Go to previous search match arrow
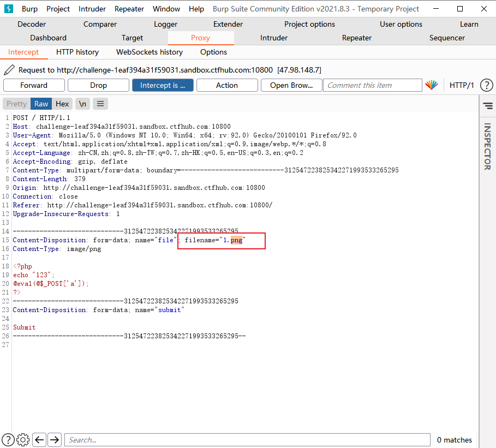Image resolution: width=496 pixels, height=448 pixels. pyautogui.click(x=39, y=440)
